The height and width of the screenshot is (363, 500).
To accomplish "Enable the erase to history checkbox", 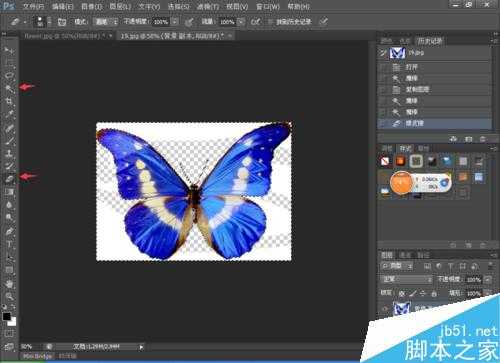I will click(x=271, y=22).
